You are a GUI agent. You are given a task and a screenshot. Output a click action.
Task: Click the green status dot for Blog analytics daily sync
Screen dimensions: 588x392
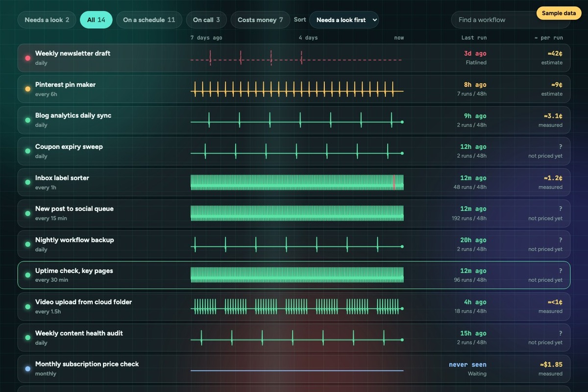(x=27, y=120)
